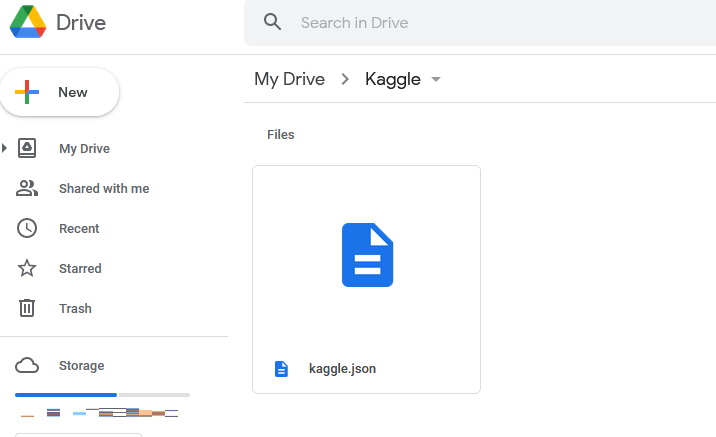716x437 pixels.
Task: Click the storage usage progress bar
Action: [102, 395]
